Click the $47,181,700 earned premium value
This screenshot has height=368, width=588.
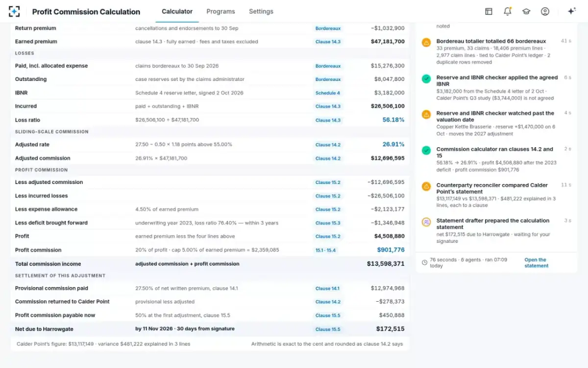point(388,42)
